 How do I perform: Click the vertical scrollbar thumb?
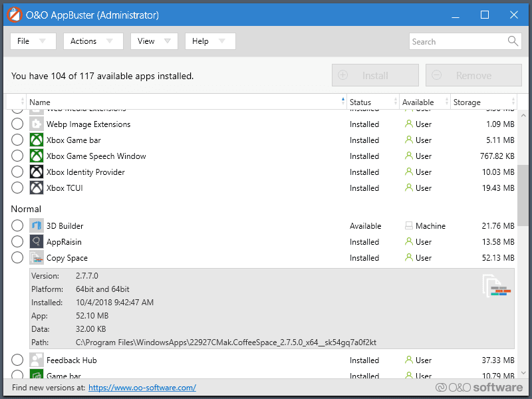point(523,196)
